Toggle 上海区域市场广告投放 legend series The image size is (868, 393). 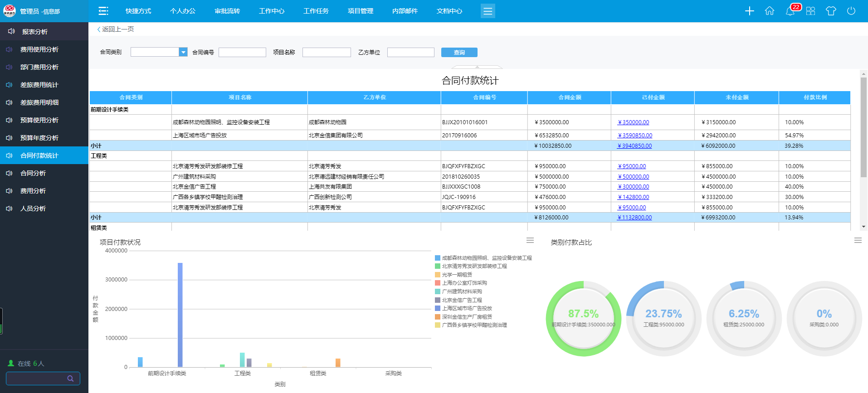coord(467,308)
